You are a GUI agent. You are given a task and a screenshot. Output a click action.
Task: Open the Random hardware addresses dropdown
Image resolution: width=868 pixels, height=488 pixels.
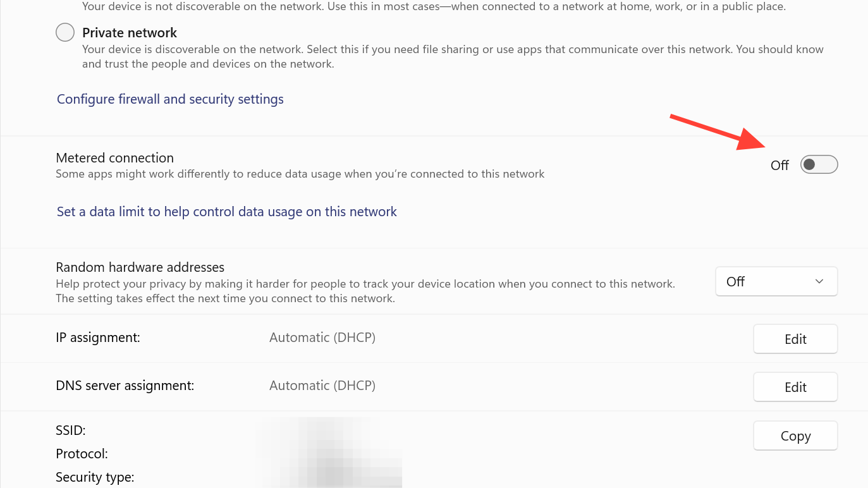pos(776,281)
